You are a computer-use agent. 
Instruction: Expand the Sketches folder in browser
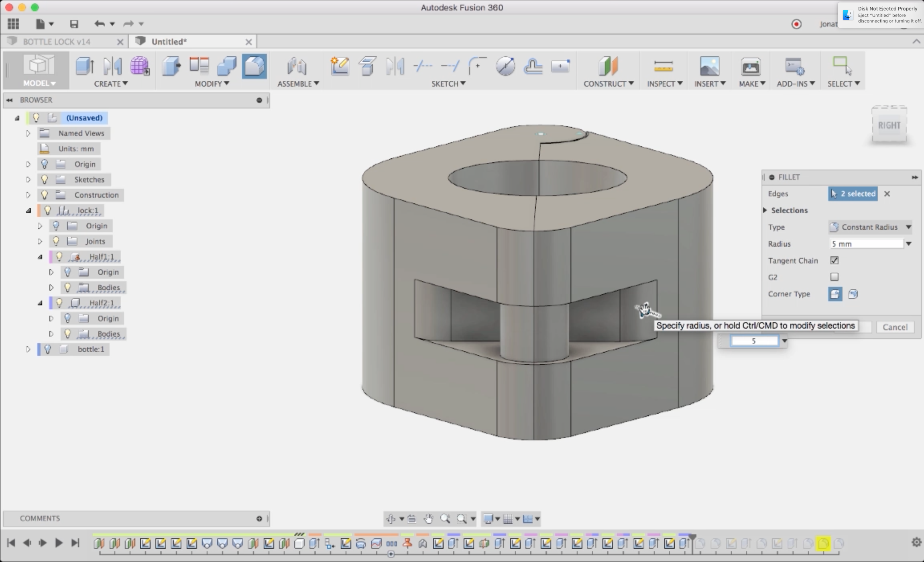point(28,180)
